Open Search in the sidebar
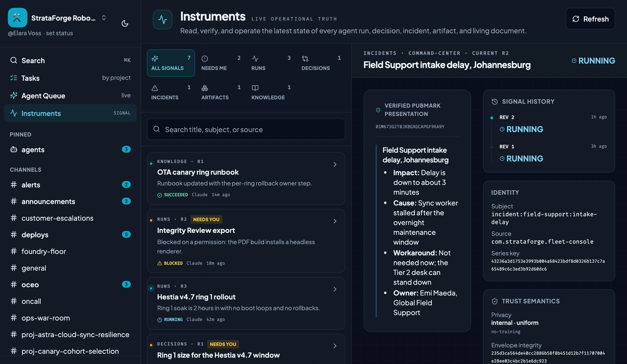Screen dimensions: 627x364 point(70,61)
